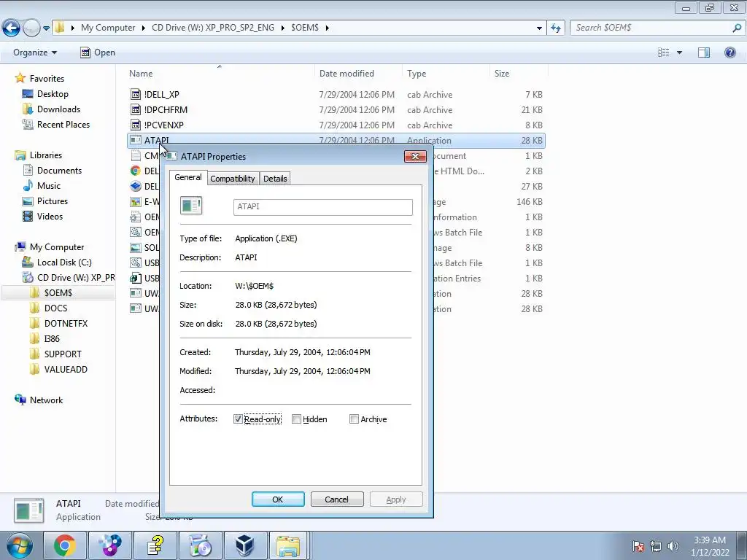Viewport: 747px width, 560px height.
Task: Select Libraries in the navigation pane
Action: (x=46, y=155)
